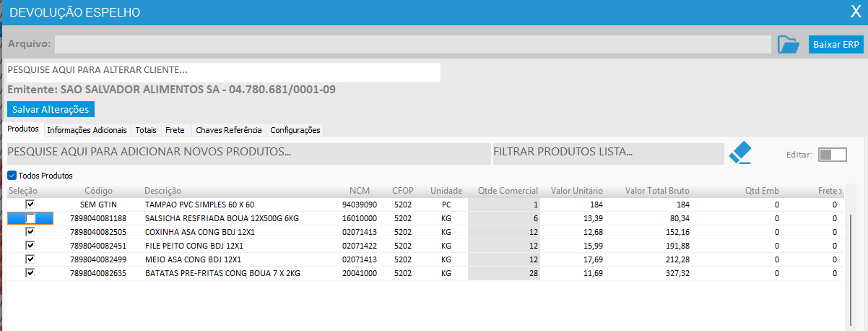868x331 pixels.
Task: Click the eraser clear-filter icon
Action: pos(740,153)
